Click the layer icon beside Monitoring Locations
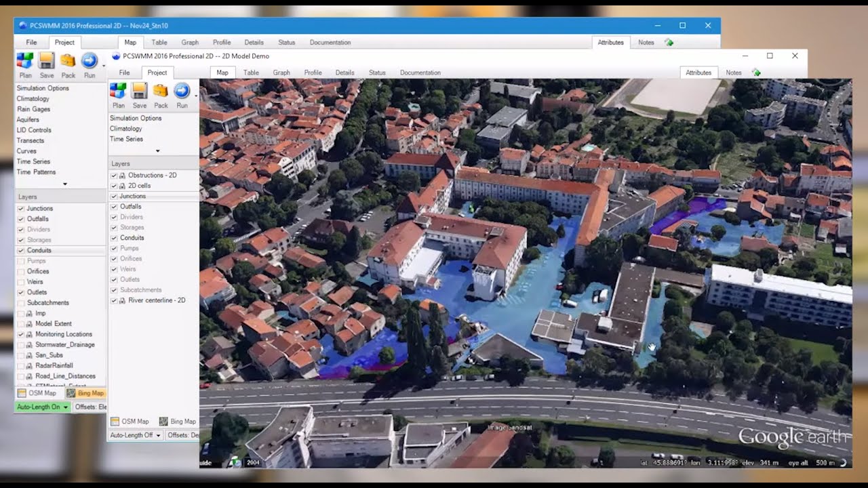This screenshot has height=488, width=868. tap(29, 334)
